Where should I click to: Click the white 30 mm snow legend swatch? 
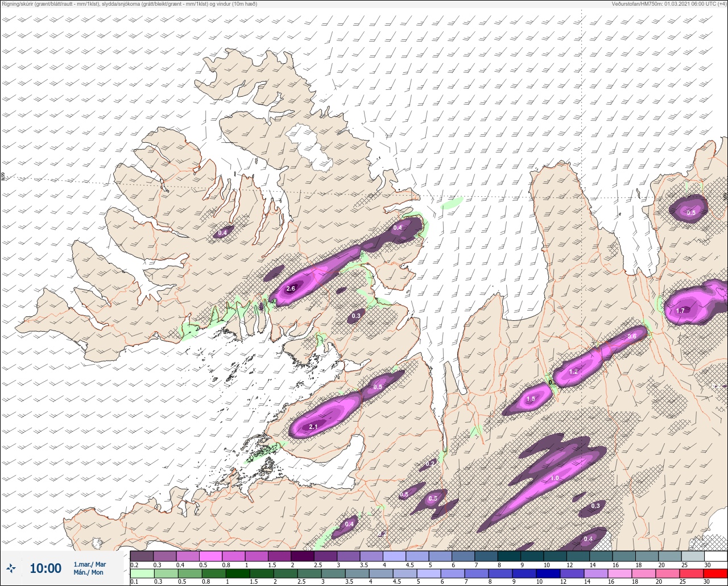pos(716,556)
